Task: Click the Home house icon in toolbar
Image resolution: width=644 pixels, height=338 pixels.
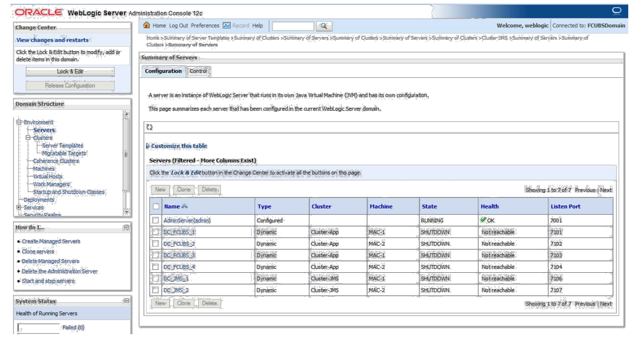Action: pyautogui.click(x=147, y=26)
